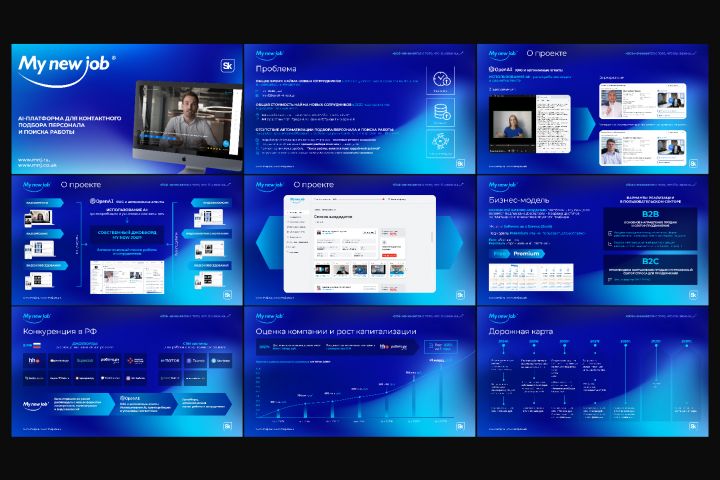The image size is (720, 480).
Task: Click the hh competitor logo tile
Action: coord(34,361)
